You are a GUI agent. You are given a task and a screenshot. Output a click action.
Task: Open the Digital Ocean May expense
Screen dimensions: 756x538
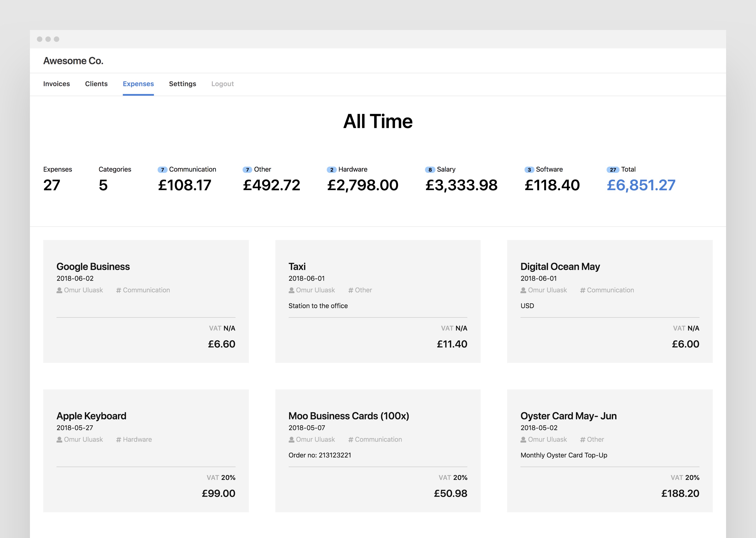(x=560, y=267)
